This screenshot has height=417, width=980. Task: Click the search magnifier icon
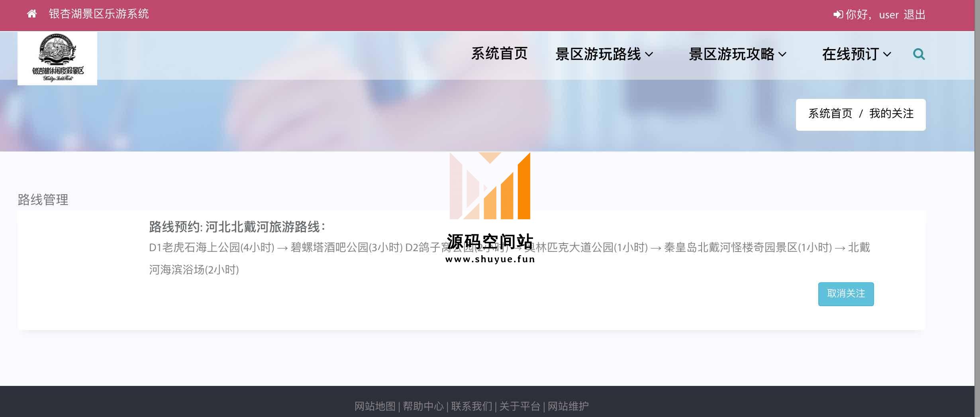click(919, 54)
